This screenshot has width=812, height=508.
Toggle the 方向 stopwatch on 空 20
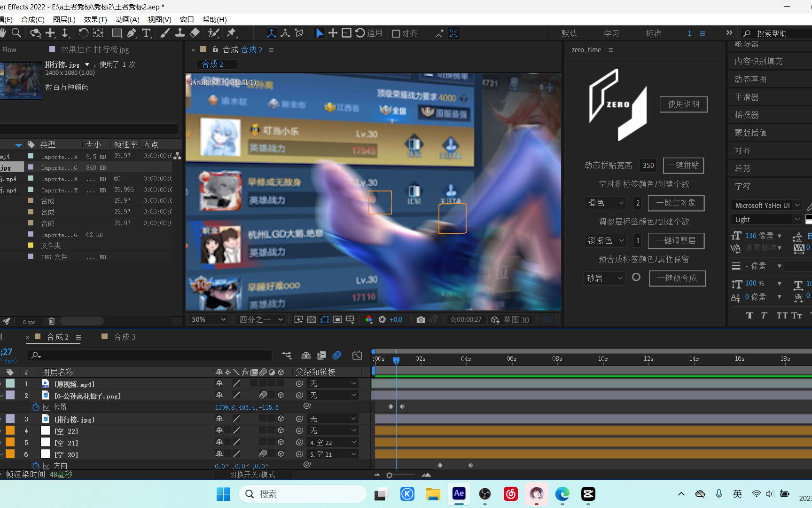click(x=36, y=466)
